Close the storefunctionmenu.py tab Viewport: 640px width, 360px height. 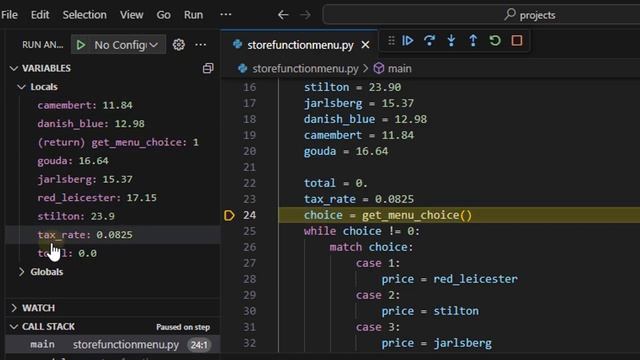(365, 45)
